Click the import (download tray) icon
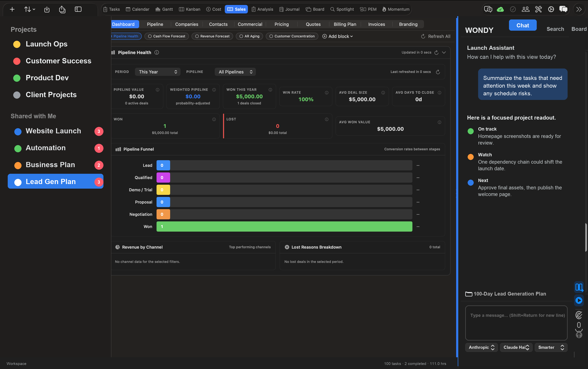 pyautogui.click(x=47, y=9)
